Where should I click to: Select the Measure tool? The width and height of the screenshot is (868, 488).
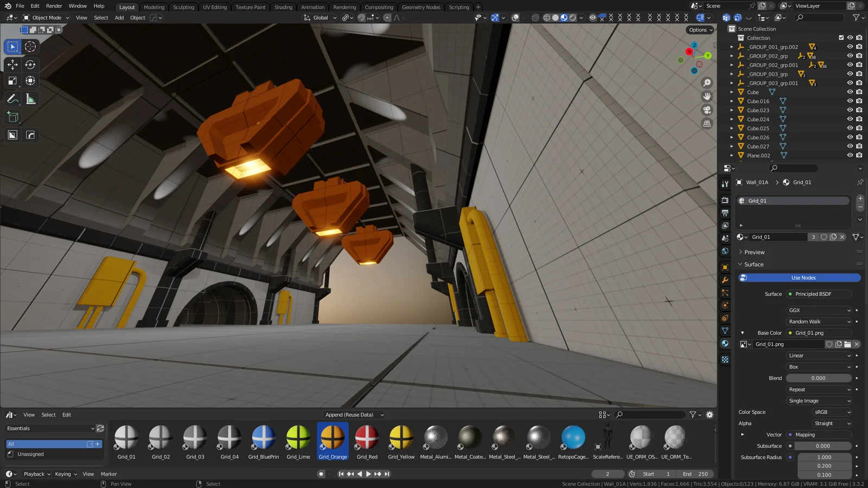tap(30, 99)
